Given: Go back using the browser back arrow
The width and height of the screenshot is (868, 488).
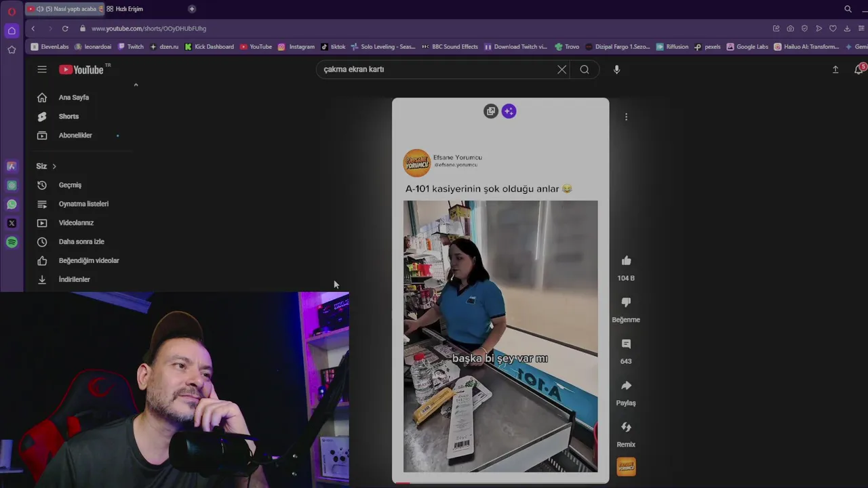Looking at the screenshot, I should tap(33, 28).
